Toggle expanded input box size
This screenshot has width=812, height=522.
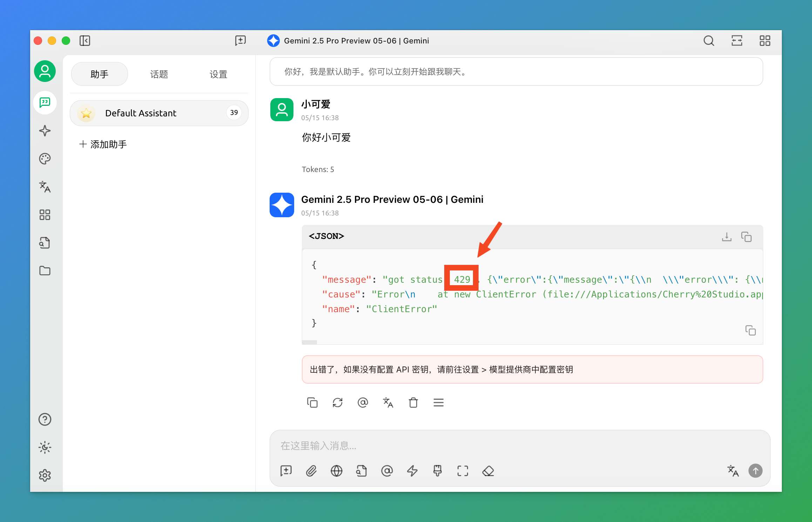tap(462, 471)
